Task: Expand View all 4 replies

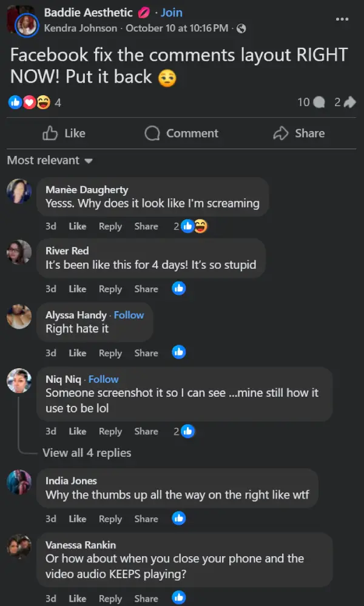Action: (87, 453)
